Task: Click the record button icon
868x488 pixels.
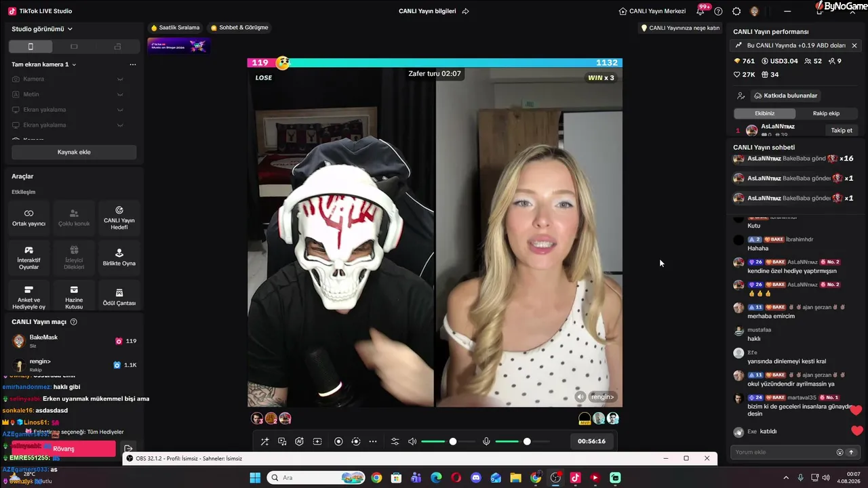Action: pyautogui.click(x=338, y=441)
